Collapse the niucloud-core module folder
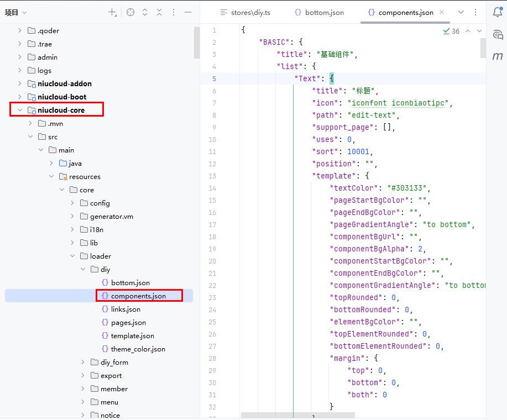This screenshot has width=507, height=420. click(20, 111)
